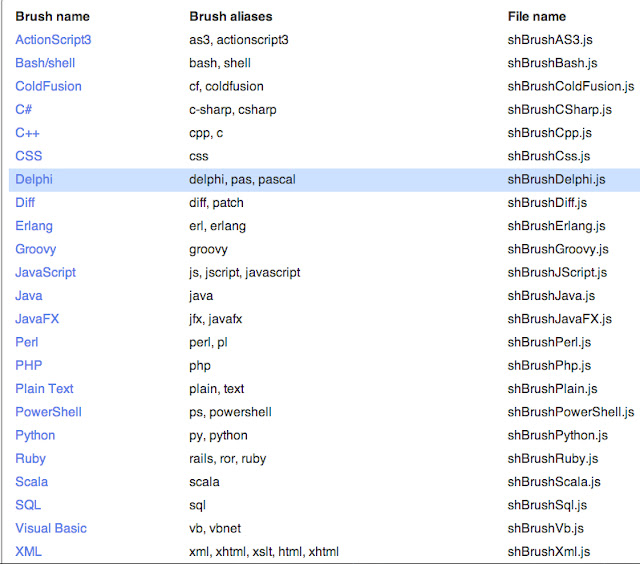This screenshot has width=640, height=564.
Task: Open the C++ brush link
Action: (27, 133)
